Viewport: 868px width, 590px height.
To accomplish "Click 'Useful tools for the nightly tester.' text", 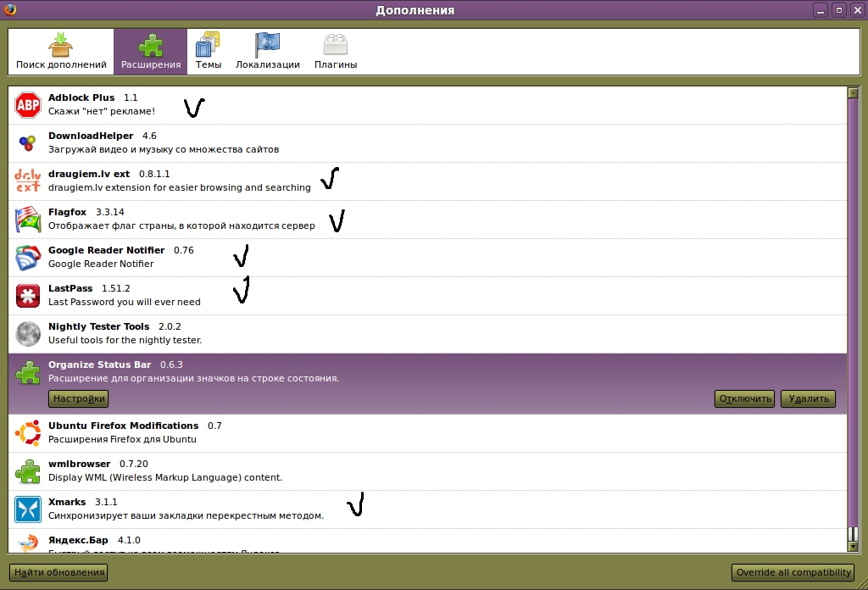I will pos(125,341).
